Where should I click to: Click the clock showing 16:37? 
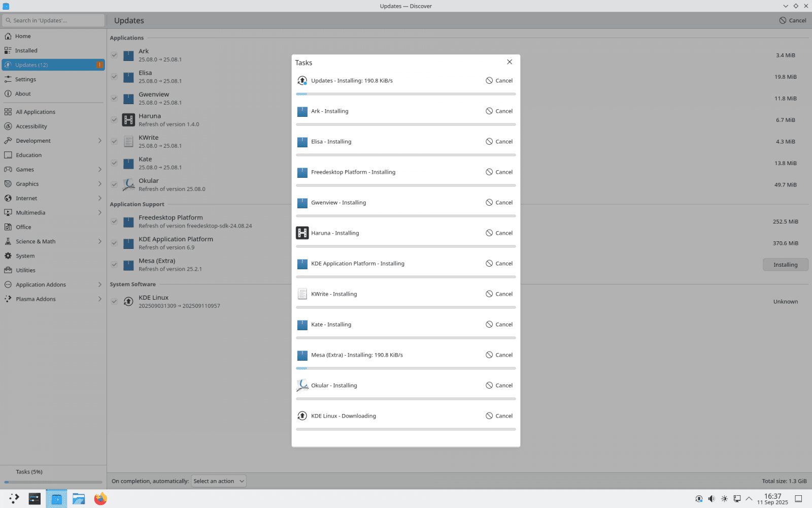point(772,499)
